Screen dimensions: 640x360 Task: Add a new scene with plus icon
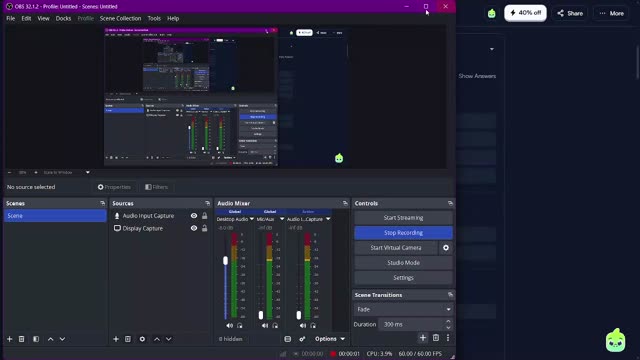(9, 339)
